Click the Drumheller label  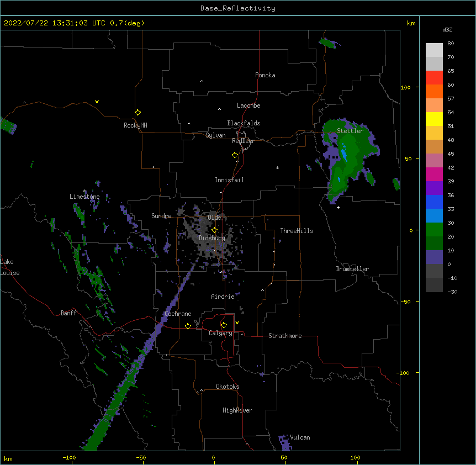[352, 269]
